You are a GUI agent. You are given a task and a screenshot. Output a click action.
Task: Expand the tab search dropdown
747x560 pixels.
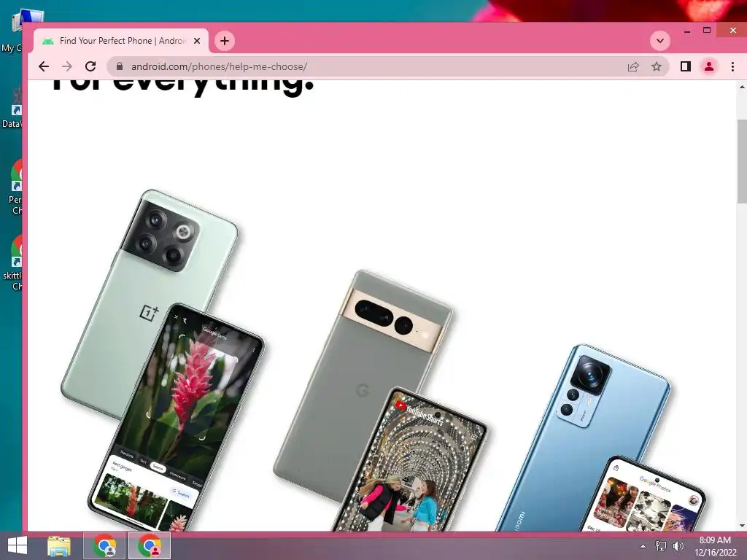659,41
